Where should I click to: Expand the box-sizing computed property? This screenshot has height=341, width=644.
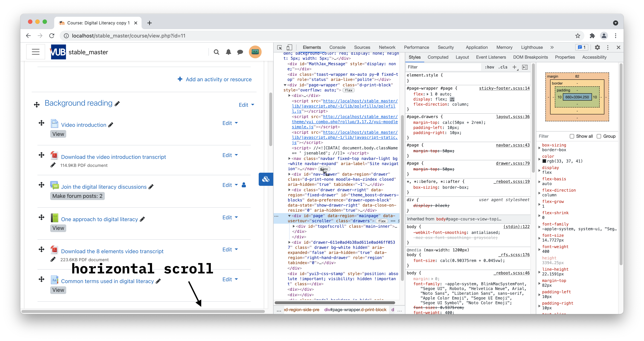539,148
